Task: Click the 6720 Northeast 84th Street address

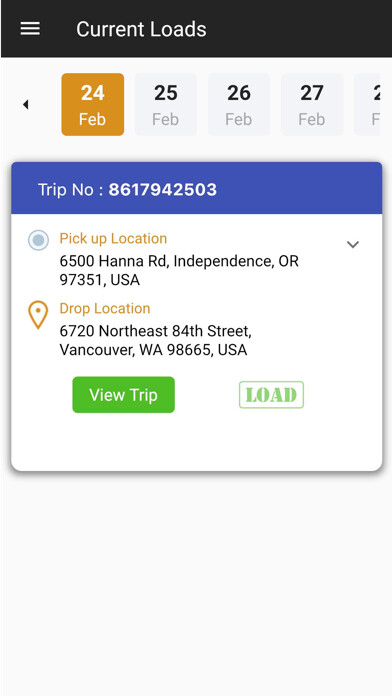Action: (156, 340)
